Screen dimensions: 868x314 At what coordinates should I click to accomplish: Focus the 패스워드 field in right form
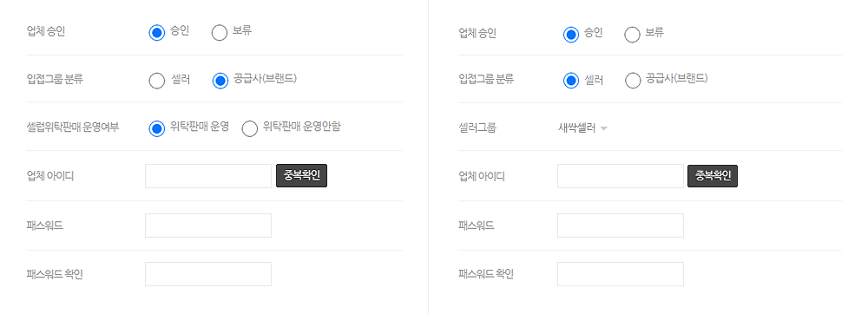coord(621,226)
